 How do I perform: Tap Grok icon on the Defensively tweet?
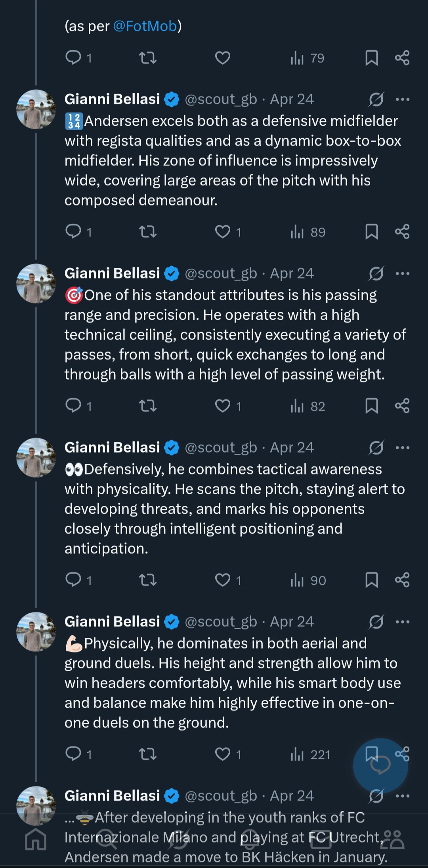[x=376, y=447]
